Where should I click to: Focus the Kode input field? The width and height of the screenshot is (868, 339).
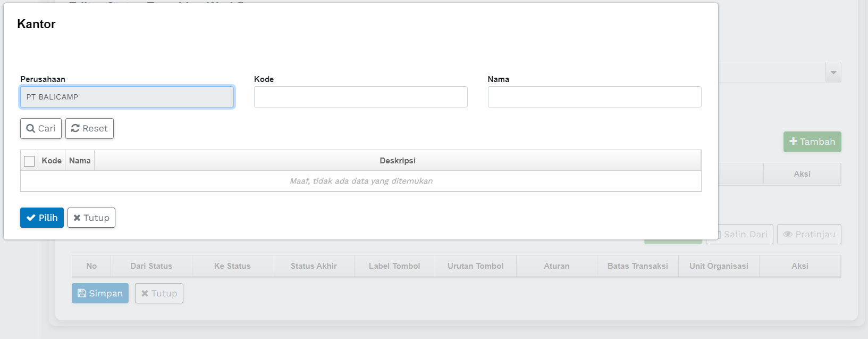(360, 97)
